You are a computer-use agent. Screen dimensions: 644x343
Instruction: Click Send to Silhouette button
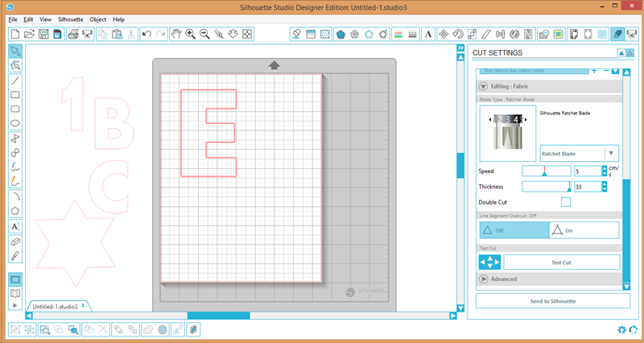[x=553, y=301]
